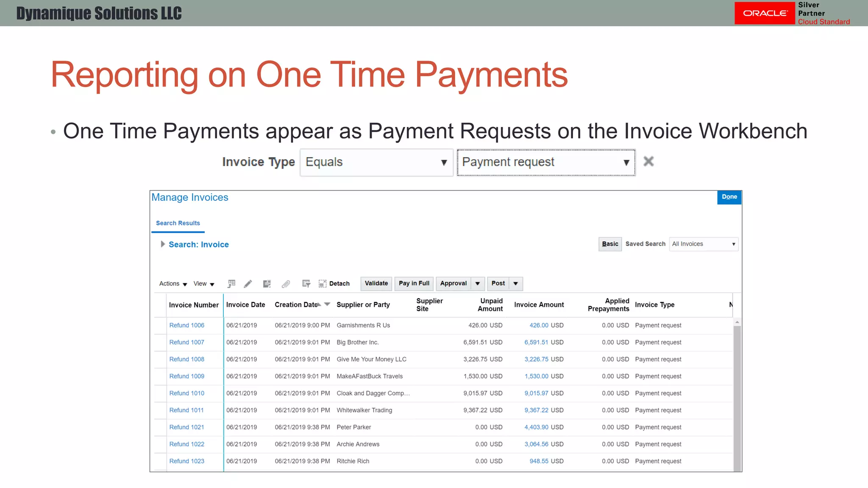
Task: Open the Post dropdown arrow
Action: click(x=516, y=283)
